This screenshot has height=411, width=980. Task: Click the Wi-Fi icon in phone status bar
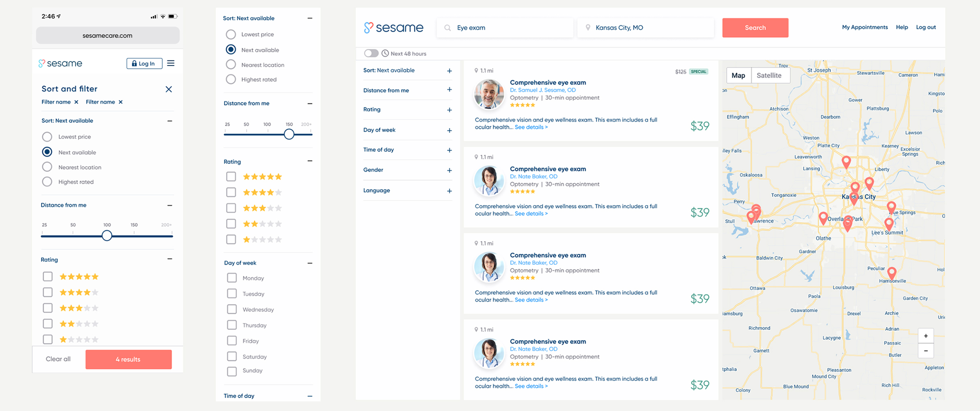162,16
